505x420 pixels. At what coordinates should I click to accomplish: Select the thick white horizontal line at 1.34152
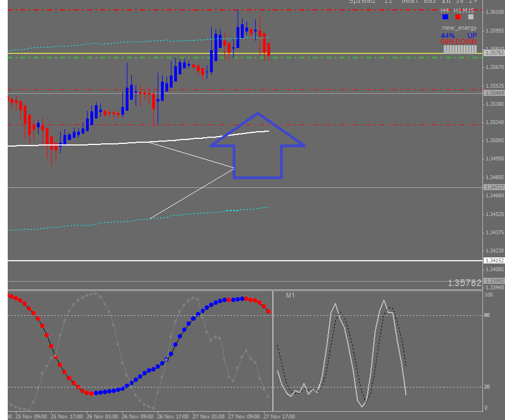[245, 260]
